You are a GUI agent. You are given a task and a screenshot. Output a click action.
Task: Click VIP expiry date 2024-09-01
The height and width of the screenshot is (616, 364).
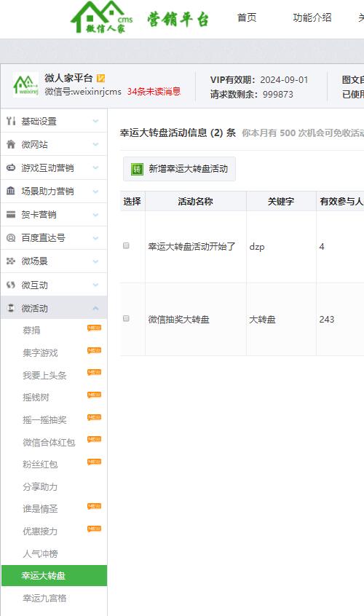(285, 80)
